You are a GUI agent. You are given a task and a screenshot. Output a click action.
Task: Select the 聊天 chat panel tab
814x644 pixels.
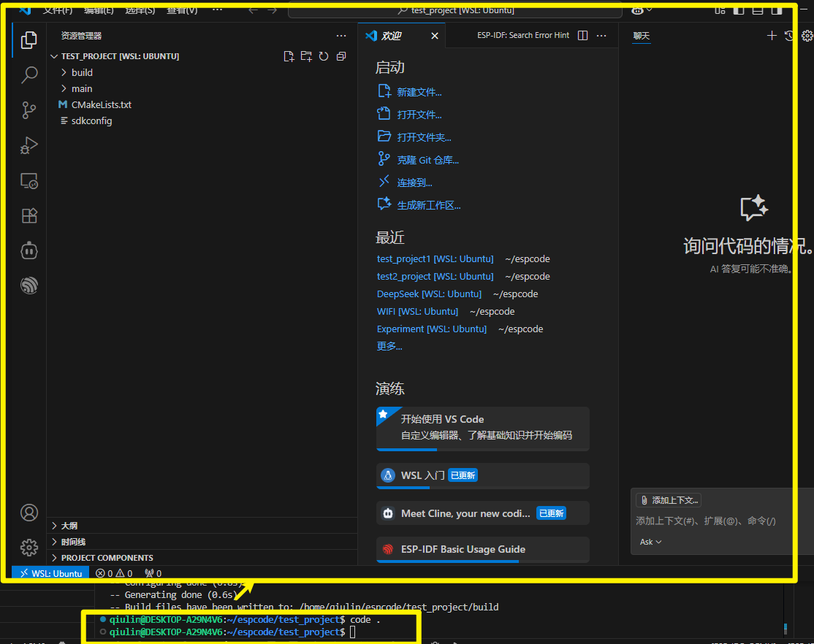(641, 36)
